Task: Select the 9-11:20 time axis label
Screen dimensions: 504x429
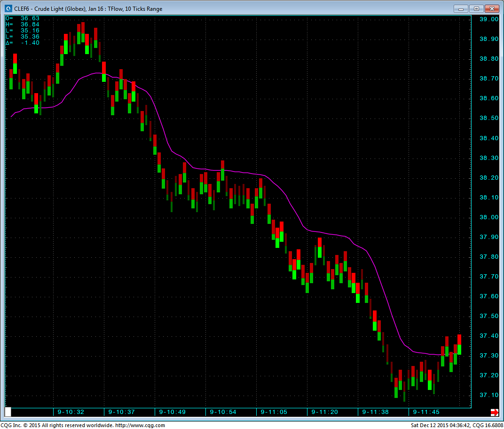Action: (325, 412)
